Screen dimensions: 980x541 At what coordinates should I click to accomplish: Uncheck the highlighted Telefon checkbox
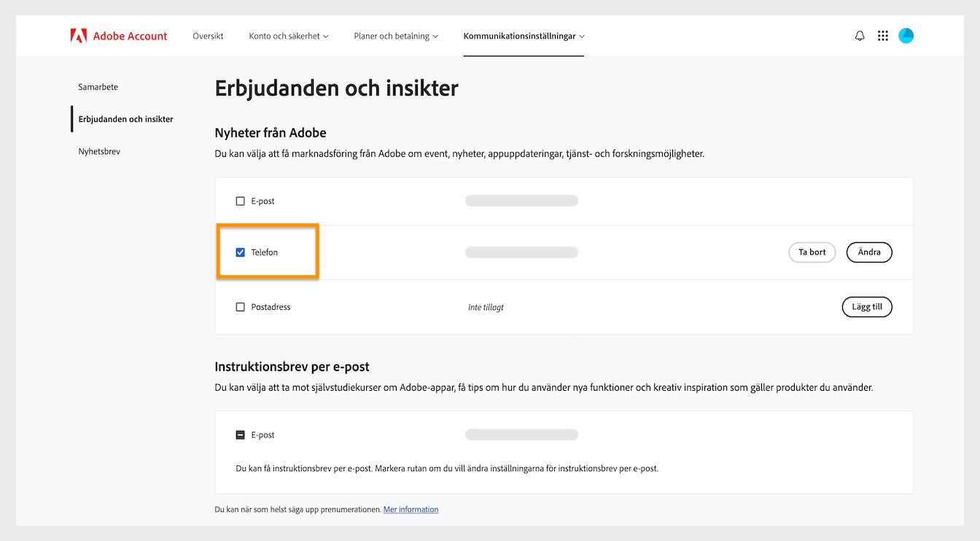click(x=241, y=252)
